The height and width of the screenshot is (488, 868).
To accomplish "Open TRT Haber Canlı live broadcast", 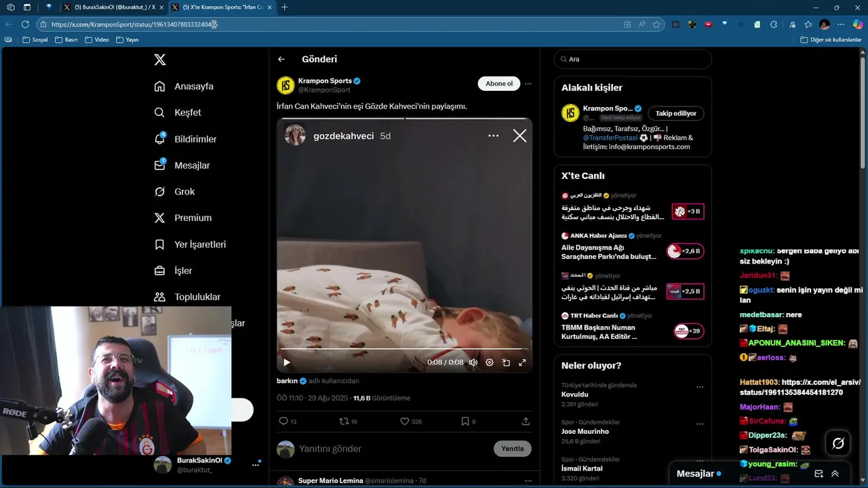I will click(632, 327).
